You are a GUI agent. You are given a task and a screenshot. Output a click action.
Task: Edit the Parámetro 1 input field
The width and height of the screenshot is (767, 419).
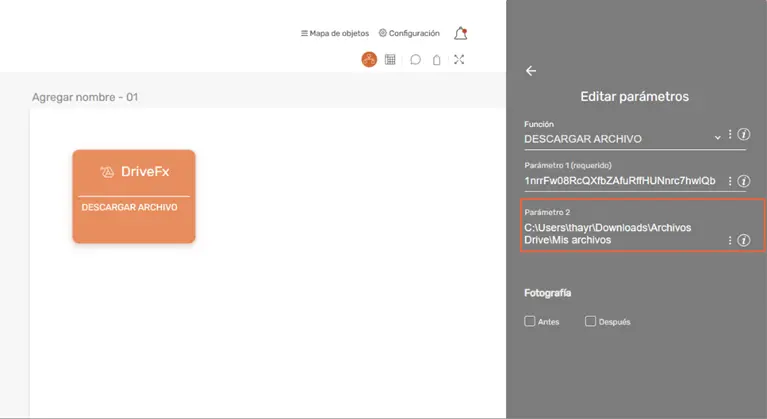coord(620,181)
